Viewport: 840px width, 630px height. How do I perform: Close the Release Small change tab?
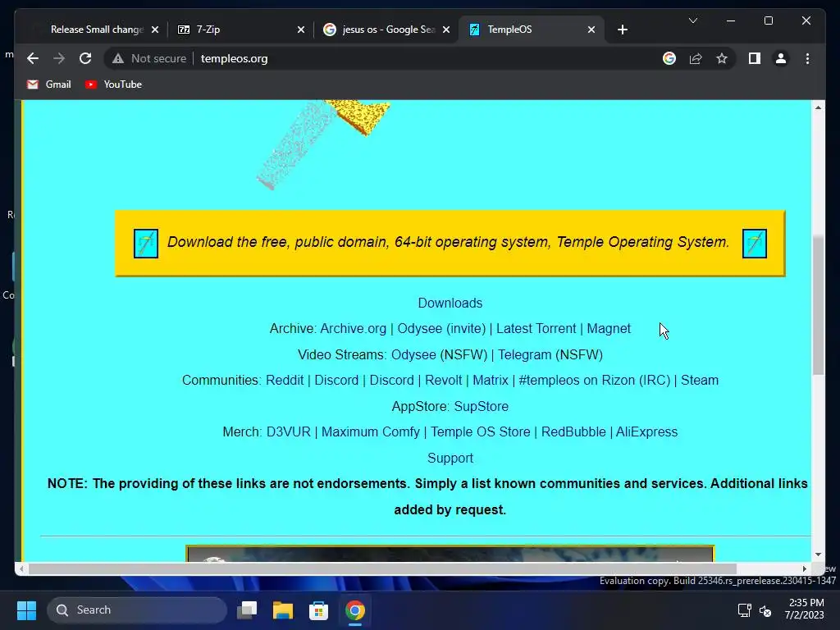155,30
